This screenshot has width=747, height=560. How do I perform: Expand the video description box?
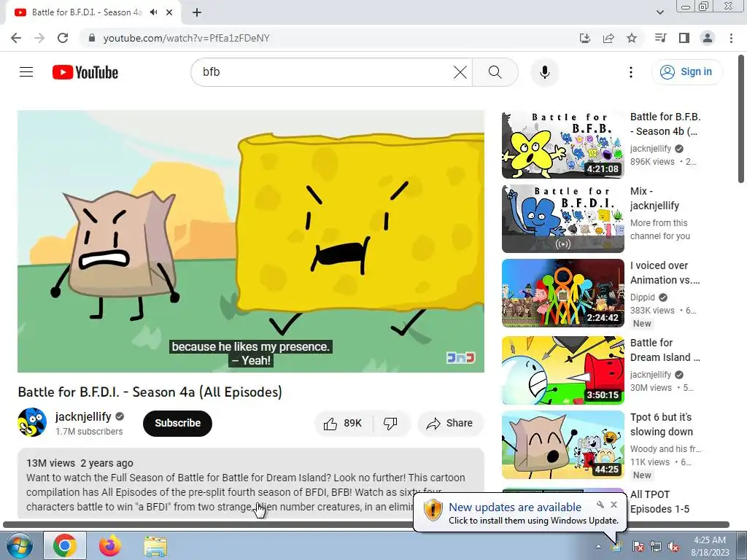(x=251, y=483)
